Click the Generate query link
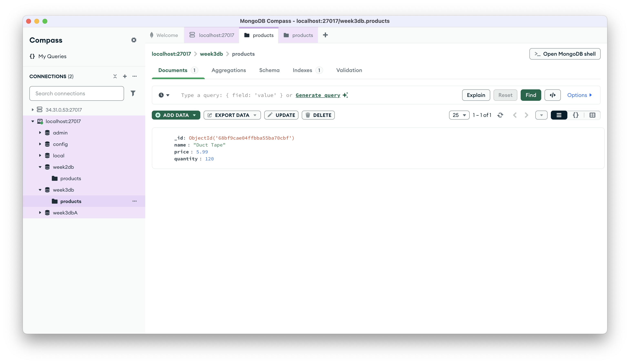This screenshot has width=630, height=364. [x=318, y=95]
